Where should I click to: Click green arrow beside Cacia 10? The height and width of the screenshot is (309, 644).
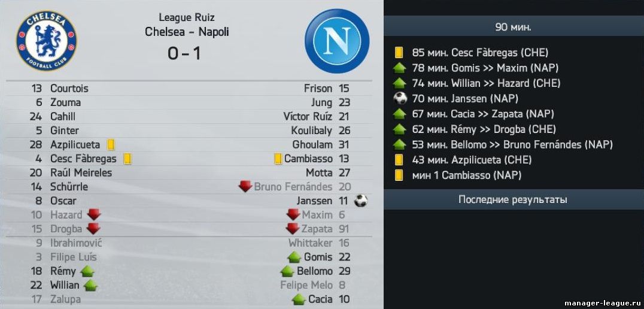point(299,299)
